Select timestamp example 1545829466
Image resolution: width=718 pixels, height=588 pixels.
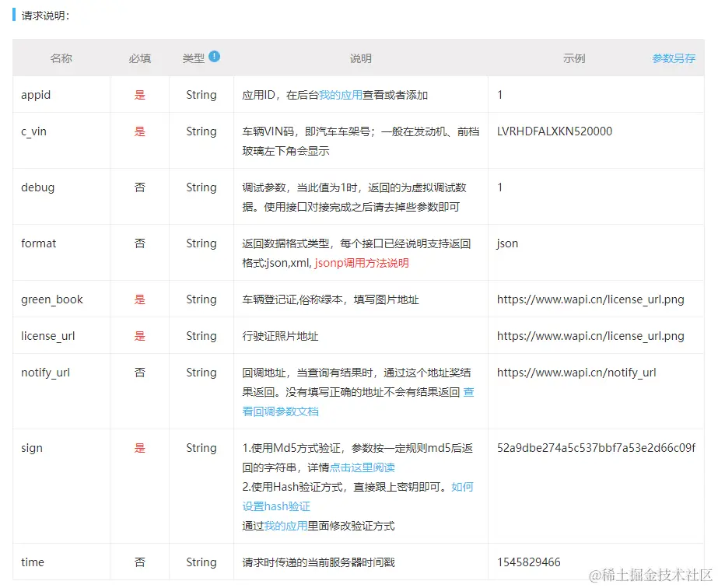(x=529, y=562)
